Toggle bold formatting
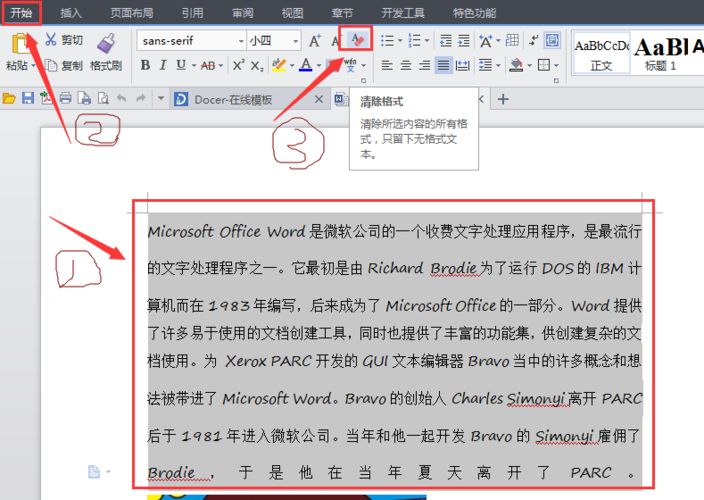 pos(145,66)
